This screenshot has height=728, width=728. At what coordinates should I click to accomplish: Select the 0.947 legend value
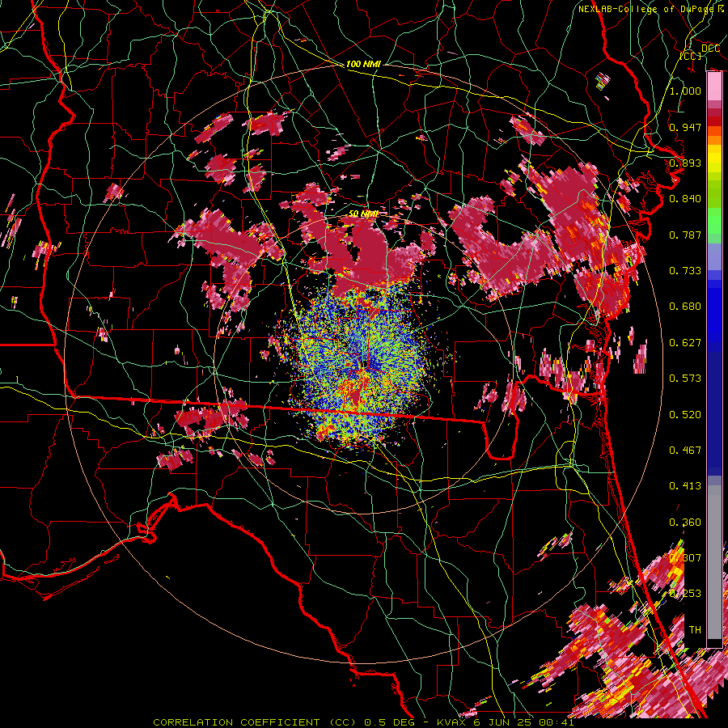[685, 127]
